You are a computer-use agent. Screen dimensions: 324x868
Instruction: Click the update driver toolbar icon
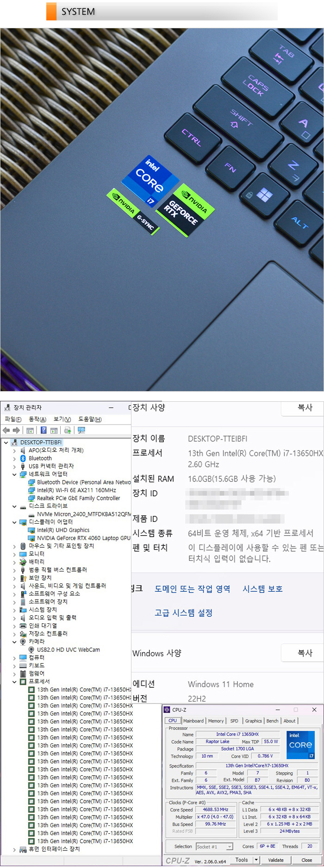pyautogui.click(x=68, y=430)
